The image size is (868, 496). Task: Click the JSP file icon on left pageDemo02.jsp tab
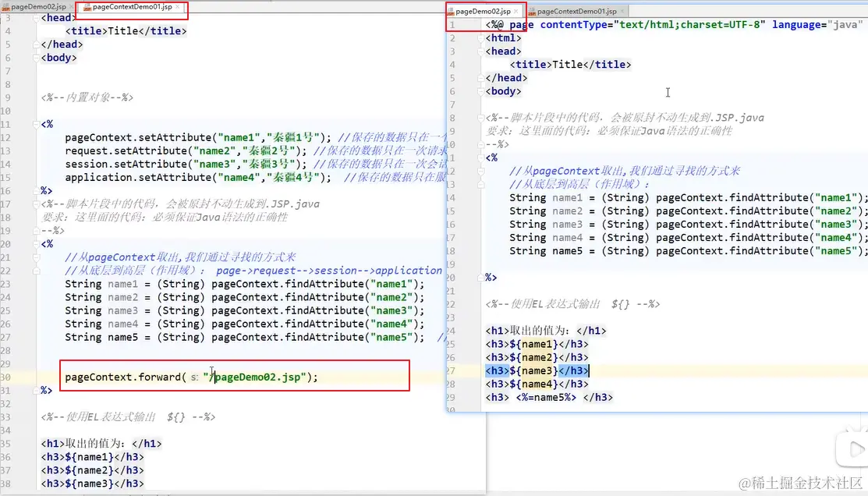coord(6,6)
